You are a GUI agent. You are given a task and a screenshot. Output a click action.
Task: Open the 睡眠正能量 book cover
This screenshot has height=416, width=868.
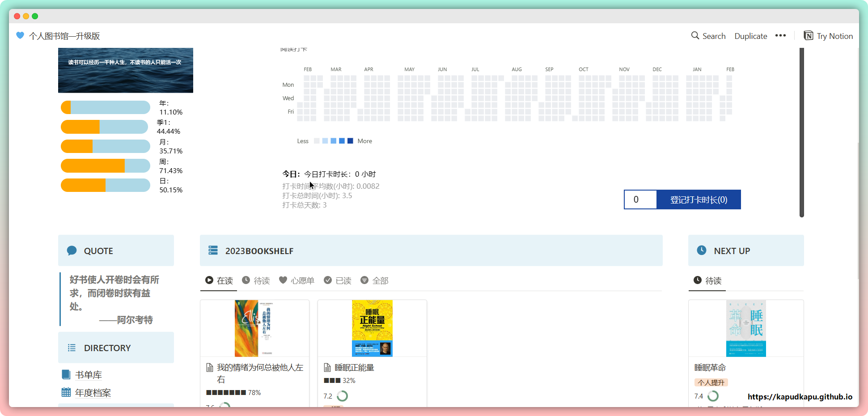(372, 328)
